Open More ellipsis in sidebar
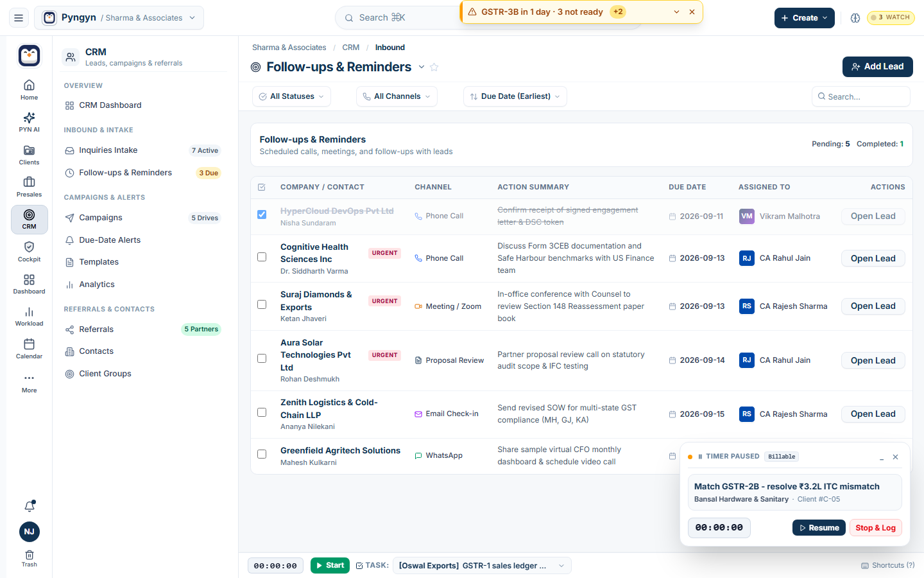The image size is (924, 578). 29,383
